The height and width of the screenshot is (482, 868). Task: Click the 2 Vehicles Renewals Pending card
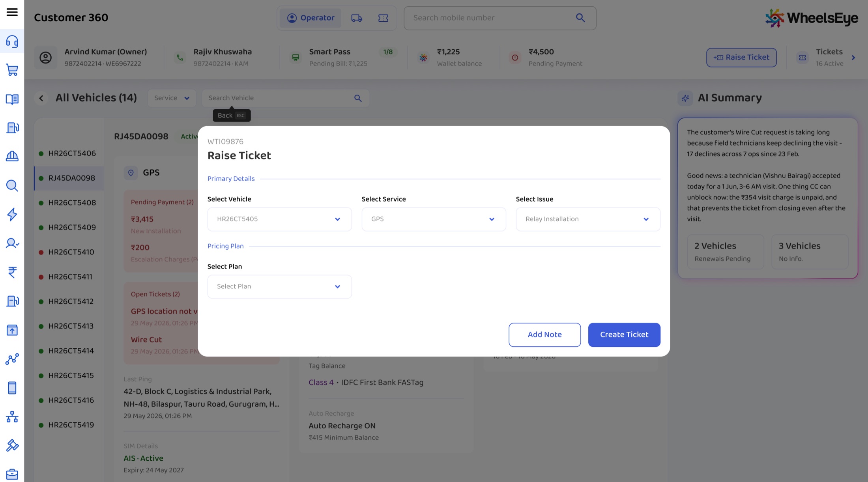725,252
